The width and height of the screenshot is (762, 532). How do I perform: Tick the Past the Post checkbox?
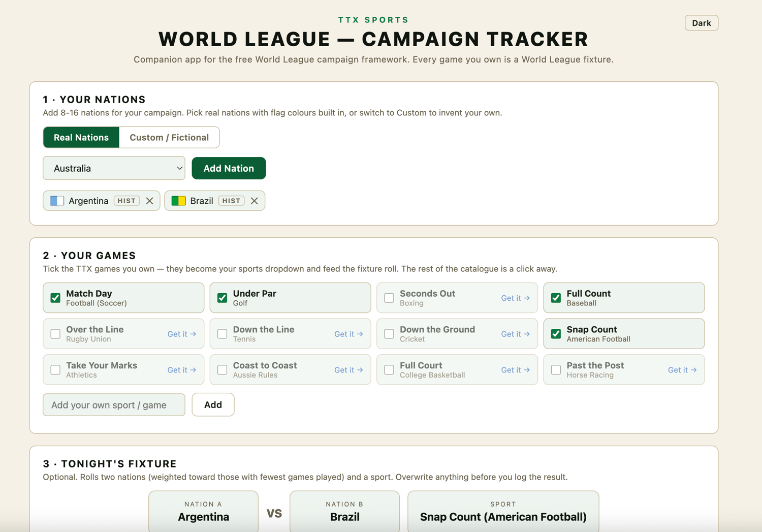[x=556, y=370]
